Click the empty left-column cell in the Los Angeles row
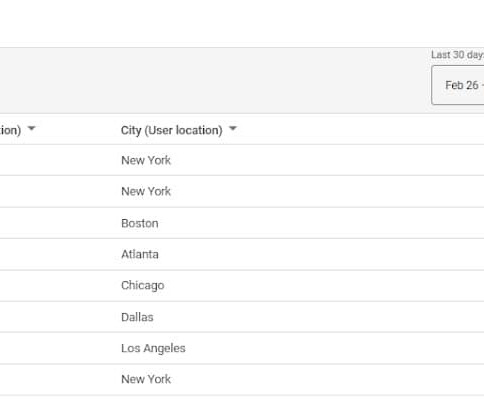This screenshot has width=484, height=404. (57, 348)
